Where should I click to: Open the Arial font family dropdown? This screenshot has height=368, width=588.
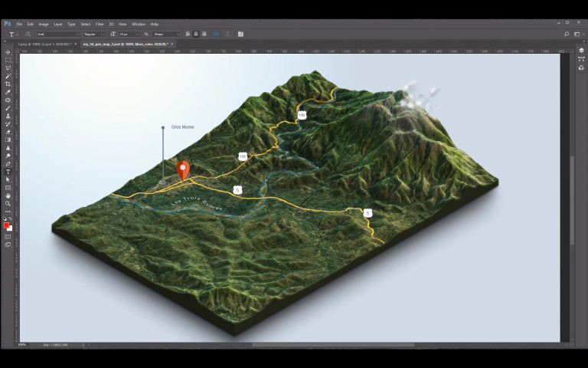coord(58,34)
